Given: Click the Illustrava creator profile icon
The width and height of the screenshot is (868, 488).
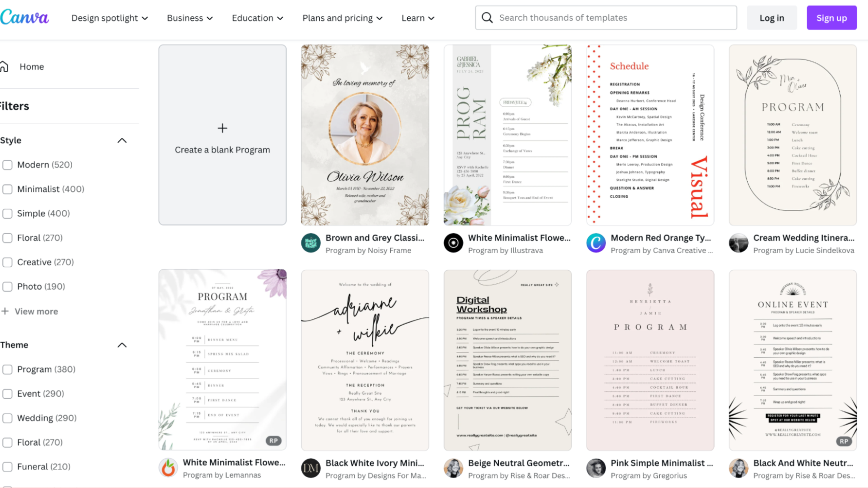Looking at the screenshot, I should click(453, 243).
